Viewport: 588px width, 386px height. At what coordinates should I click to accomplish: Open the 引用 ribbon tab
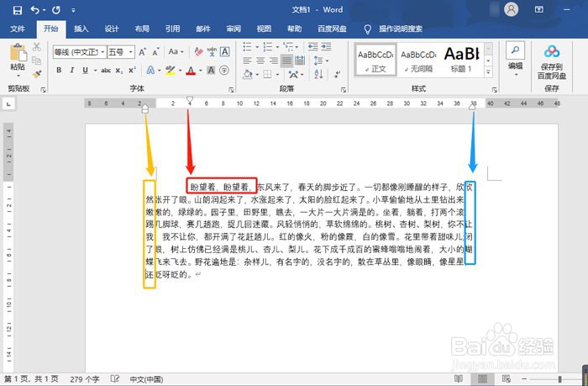click(172, 29)
